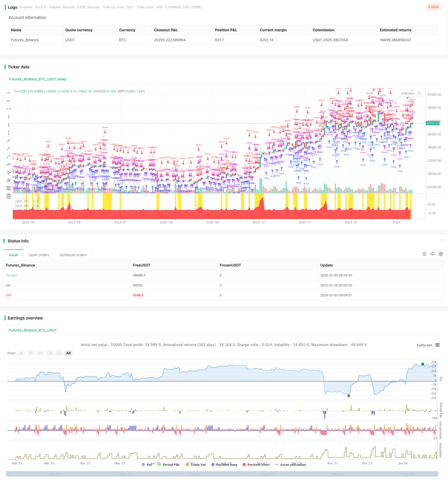
Task: Select the Fibonacci levels drawing tool
Action: tap(9, 188)
